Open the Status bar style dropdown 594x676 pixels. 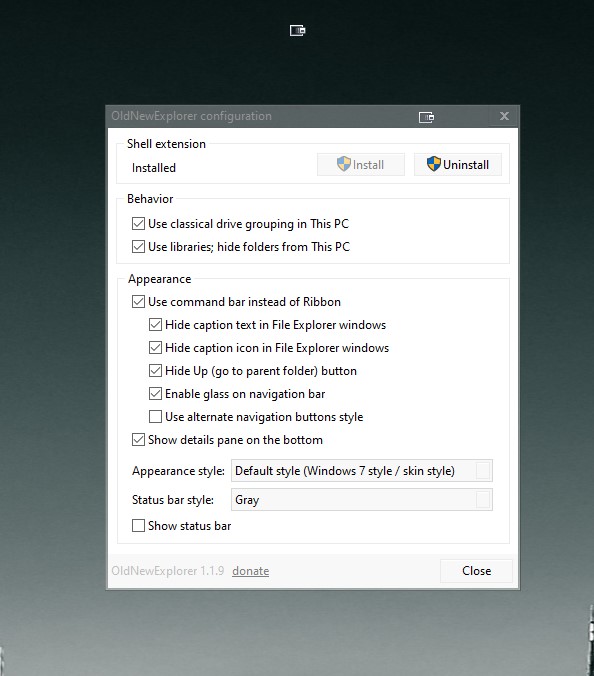click(362, 500)
